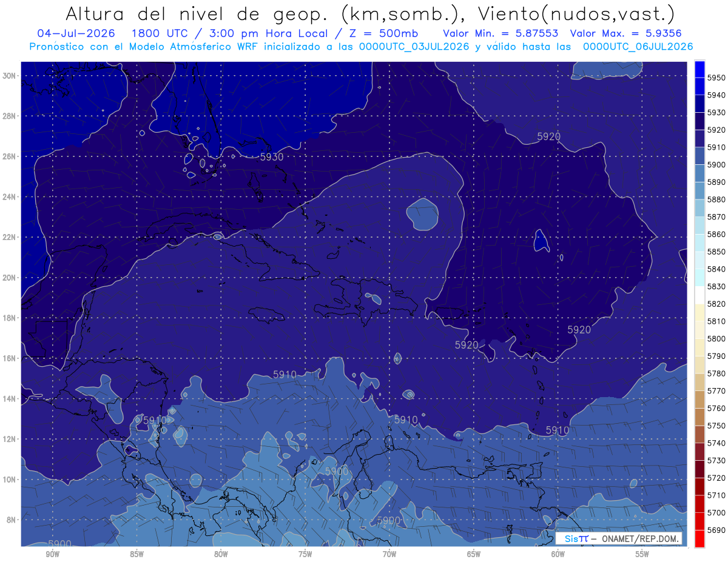Click the legend value 5850
Screen dimensions: 728x562
click(716, 252)
